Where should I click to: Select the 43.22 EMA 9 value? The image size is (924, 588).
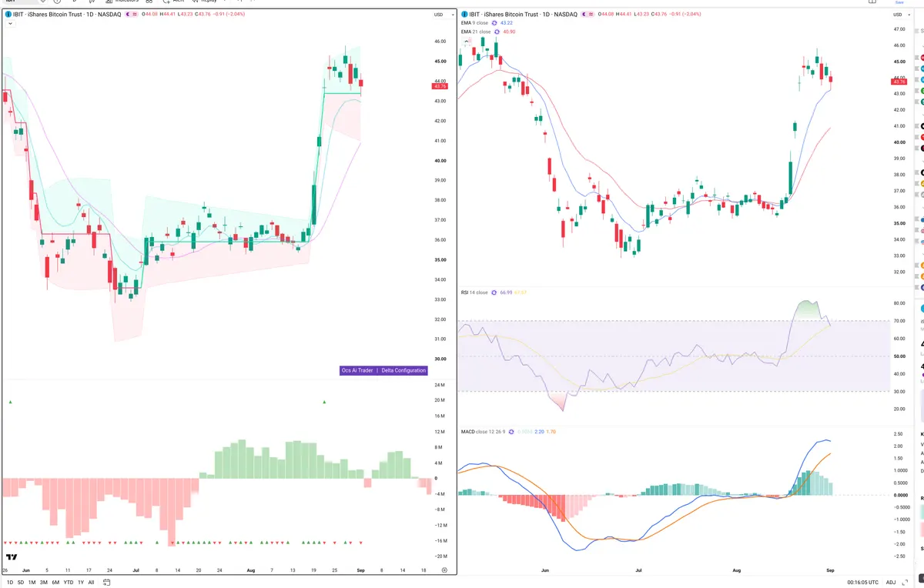(507, 23)
